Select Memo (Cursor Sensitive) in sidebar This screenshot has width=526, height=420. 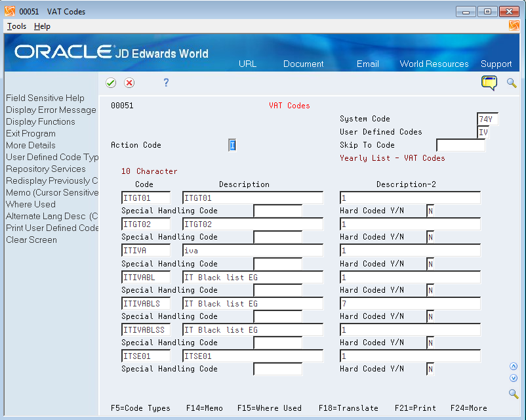click(x=52, y=192)
